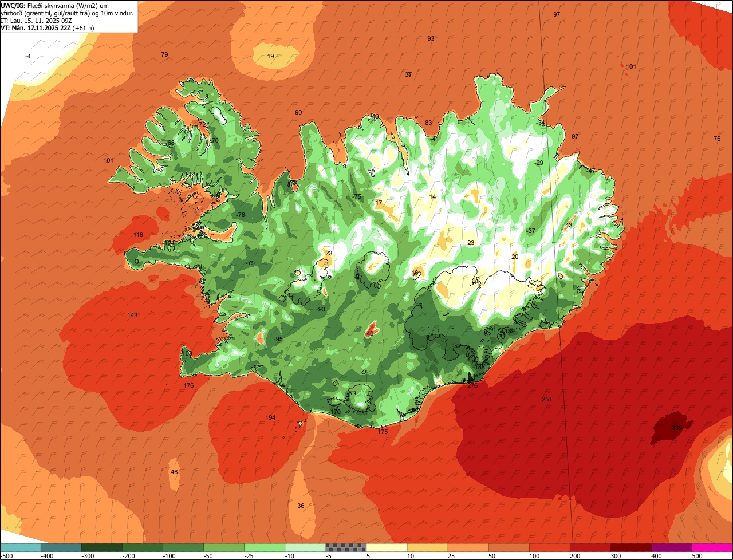Click the map value '36' near the bottom edge
The height and width of the screenshot is (560, 733).
[301, 506]
